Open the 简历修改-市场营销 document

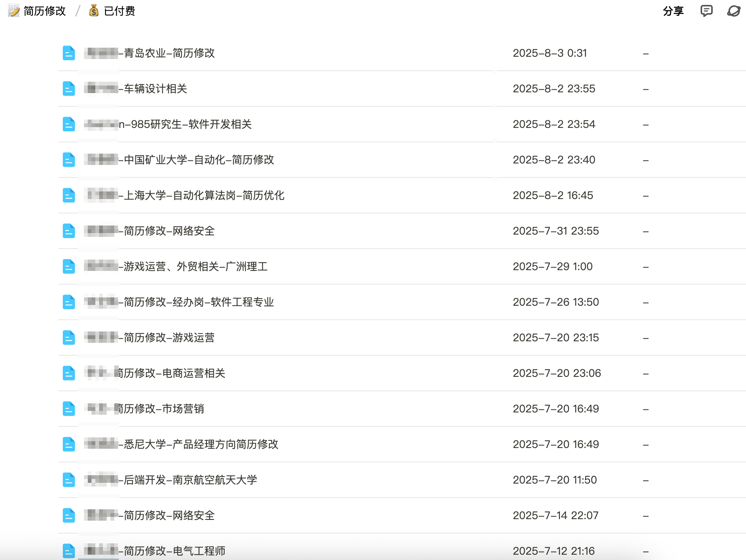click(161, 409)
